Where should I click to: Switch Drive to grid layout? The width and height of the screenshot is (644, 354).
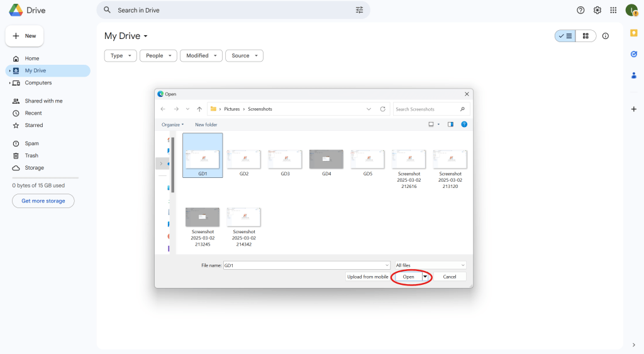pyautogui.click(x=586, y=36)
